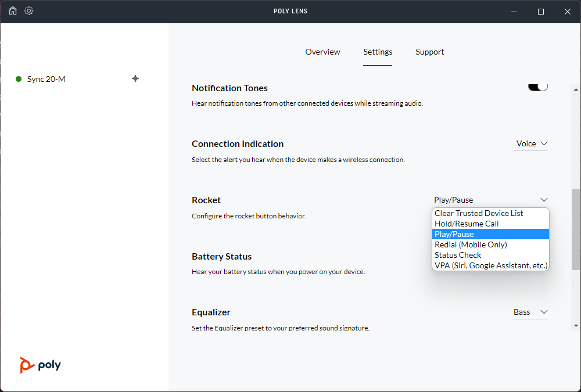Viewport: 581px width, 392px height.
Task: Switch to the Overview tab
Action: [322, 52]
